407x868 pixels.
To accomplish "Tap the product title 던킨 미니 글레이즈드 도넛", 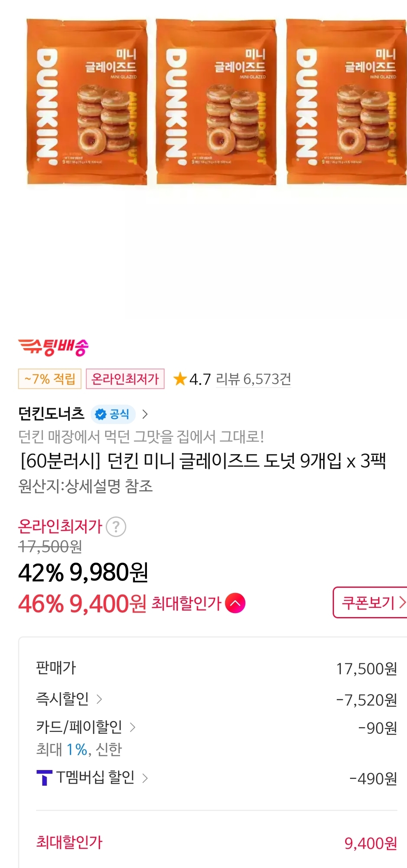I will pyautogui.click(x=203, y=461).
